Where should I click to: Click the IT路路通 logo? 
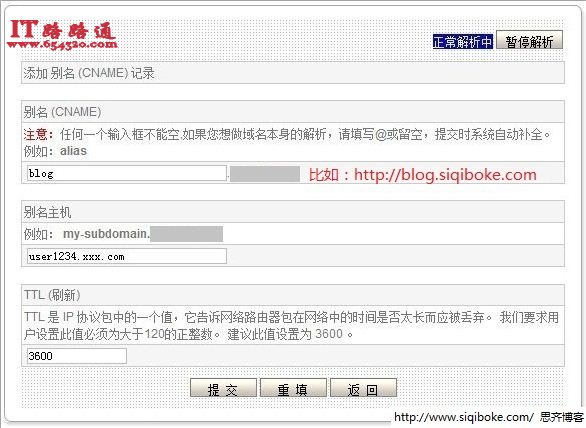[62, 30]
